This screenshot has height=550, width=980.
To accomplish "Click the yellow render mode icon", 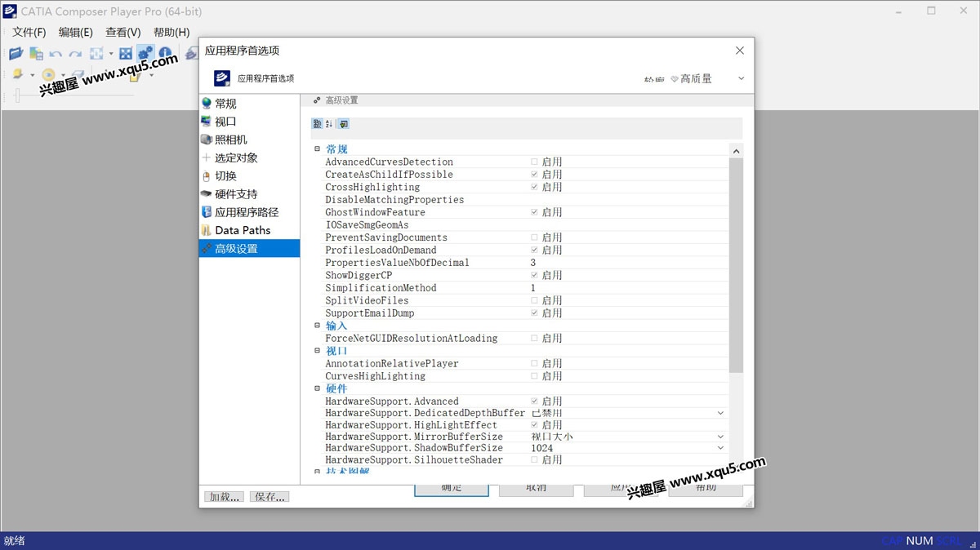I will click(17, 74).
